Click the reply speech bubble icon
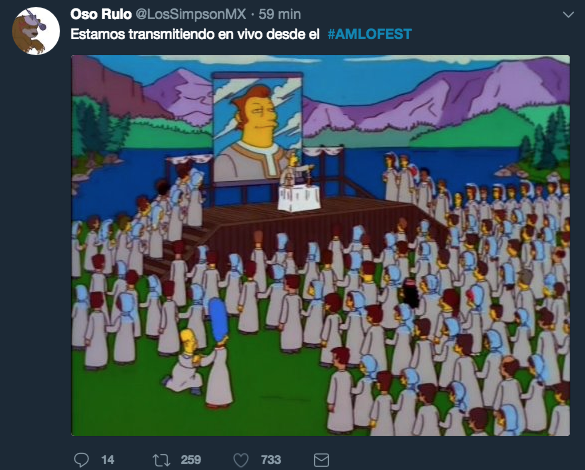This screenshot has height=470, width=585. (x=81, y=460)
